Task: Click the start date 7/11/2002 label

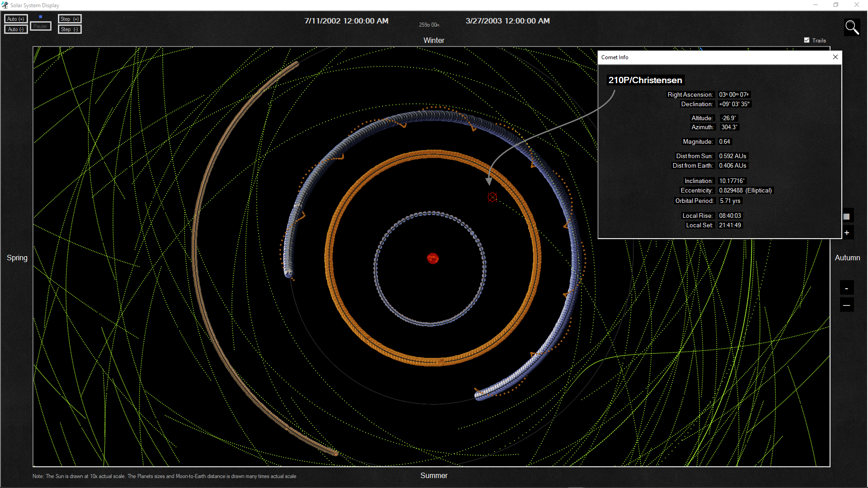Action: (x=346, y=21)
